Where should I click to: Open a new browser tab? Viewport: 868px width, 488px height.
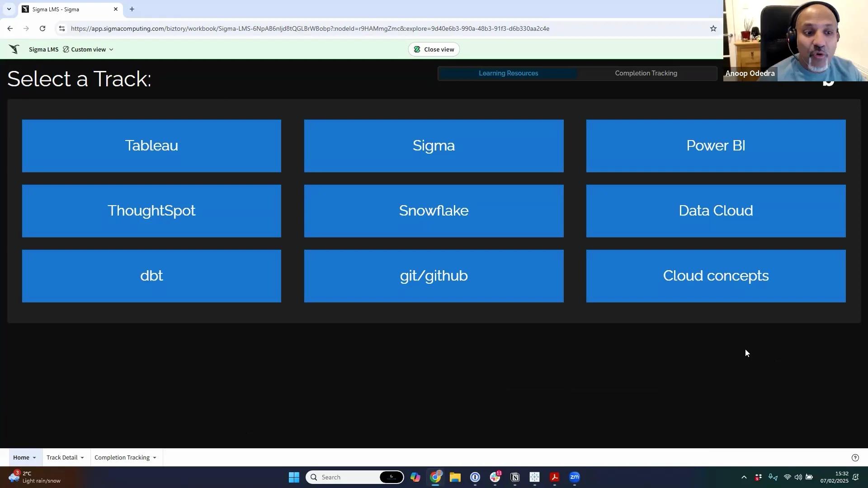tap(132, 9)
